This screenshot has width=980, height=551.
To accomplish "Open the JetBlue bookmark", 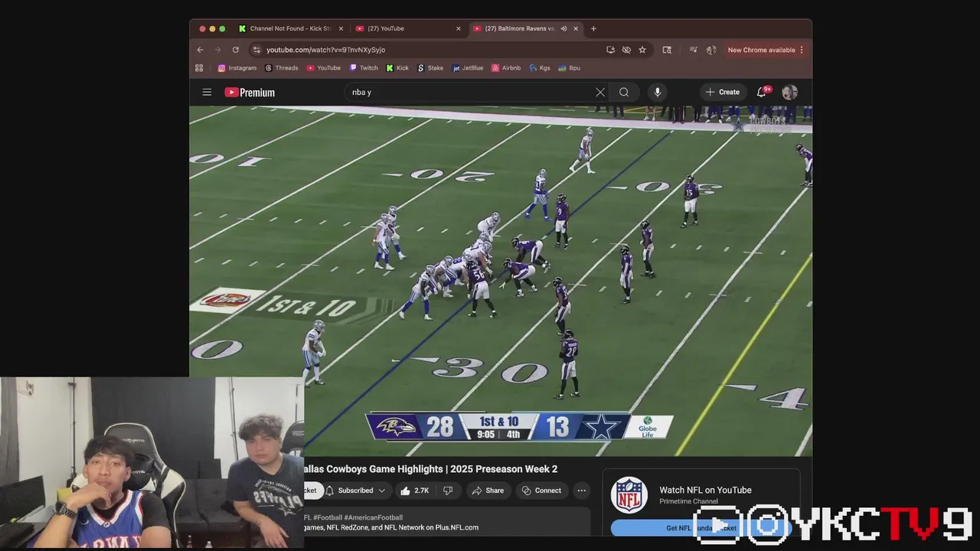I will click(468, 68).
